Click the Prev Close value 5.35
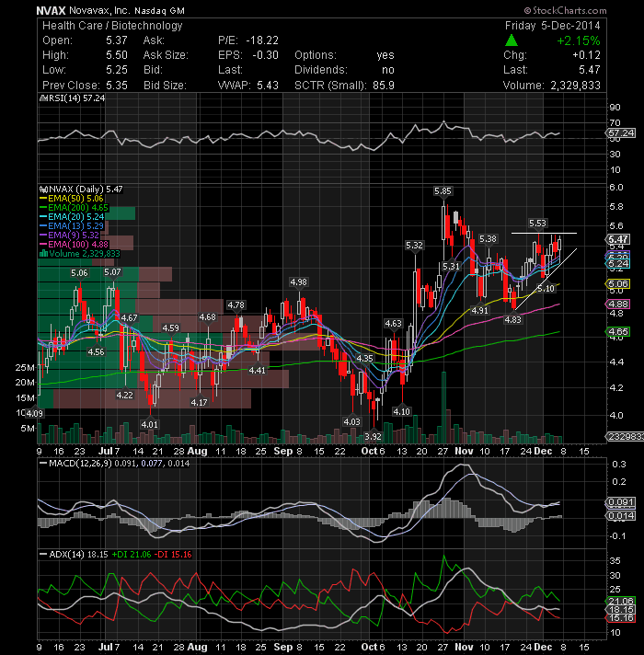The width and height of the screenshot is (644, 655). tap(117, 85)
